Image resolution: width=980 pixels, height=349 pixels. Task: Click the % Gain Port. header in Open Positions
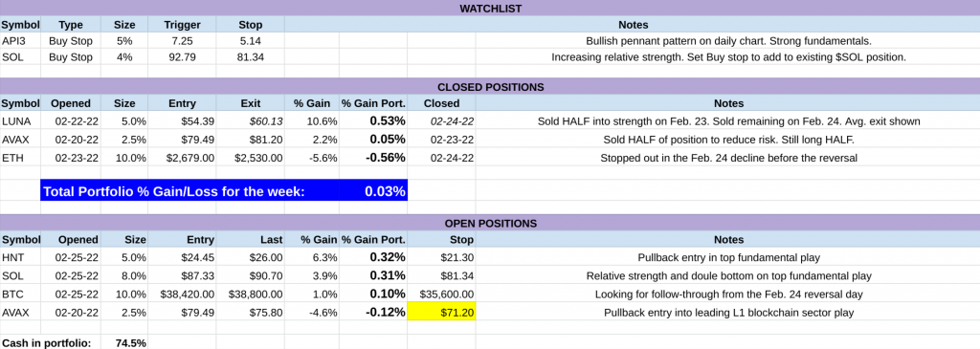pyautogui.click(x=373, y=240)
